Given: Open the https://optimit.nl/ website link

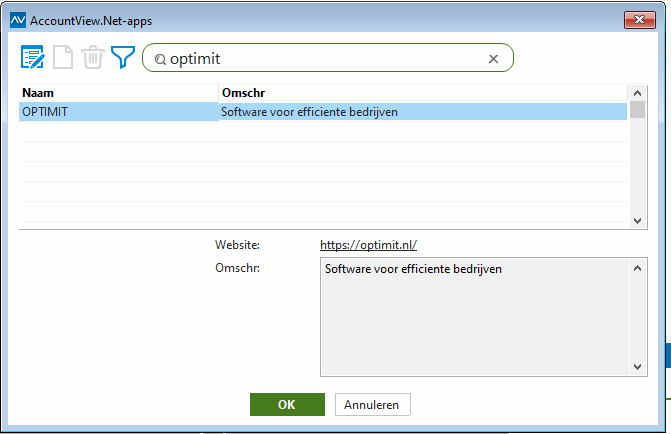Looking at the screenshot, I should tap(368, 245).
